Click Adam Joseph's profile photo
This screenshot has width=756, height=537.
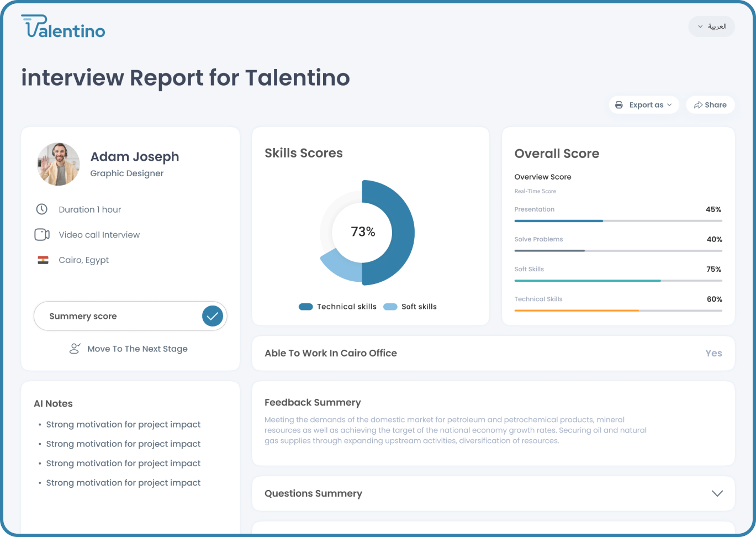pyautogui.click(x=59, y=164)
